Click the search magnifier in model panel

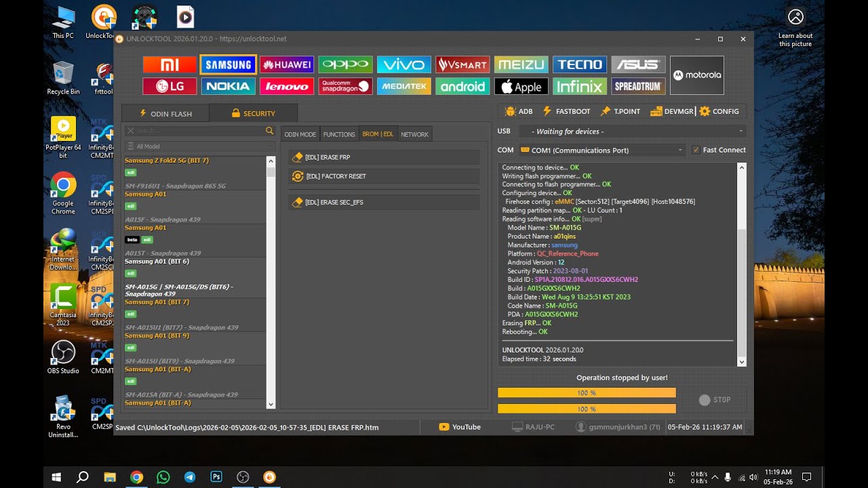269,131
